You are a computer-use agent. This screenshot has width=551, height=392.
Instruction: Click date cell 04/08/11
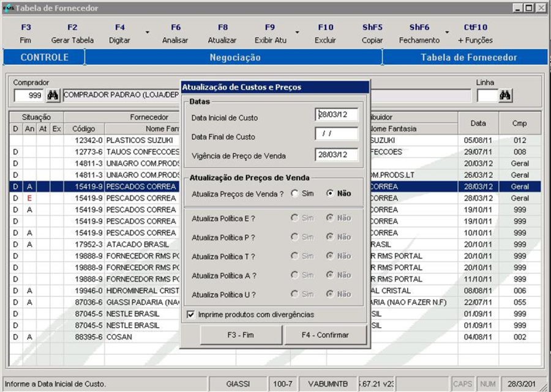tap(478, 337)
